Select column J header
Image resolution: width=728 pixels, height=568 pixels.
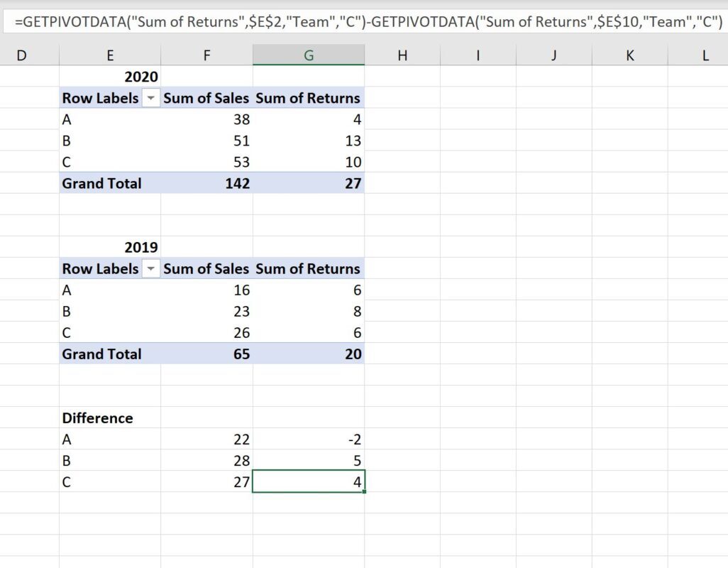pyautogui.click(x=554, y=55)
